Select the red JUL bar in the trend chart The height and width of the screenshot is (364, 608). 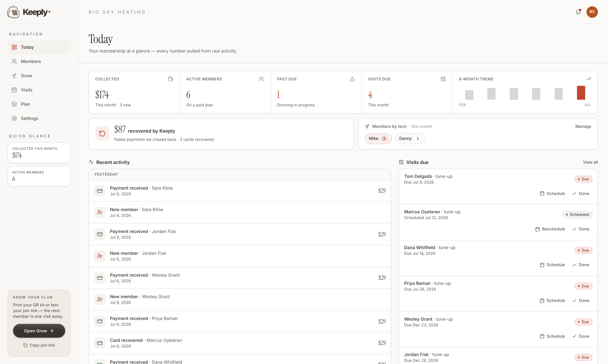581,93
